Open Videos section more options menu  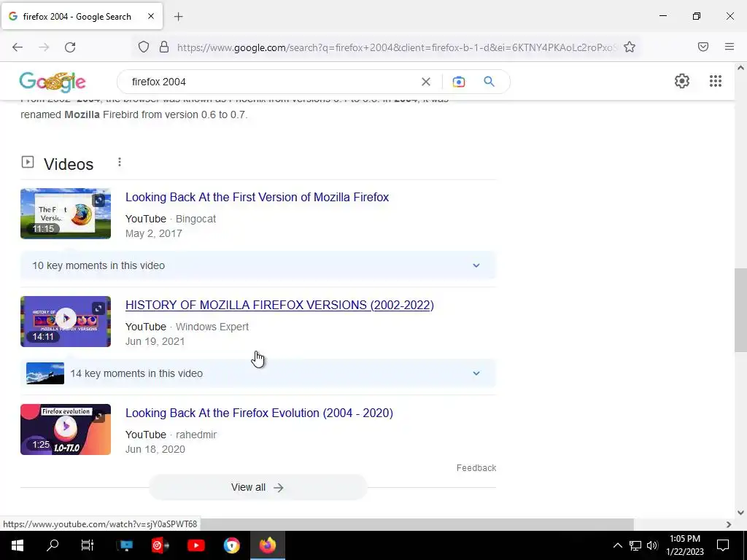tap(120, 163)
